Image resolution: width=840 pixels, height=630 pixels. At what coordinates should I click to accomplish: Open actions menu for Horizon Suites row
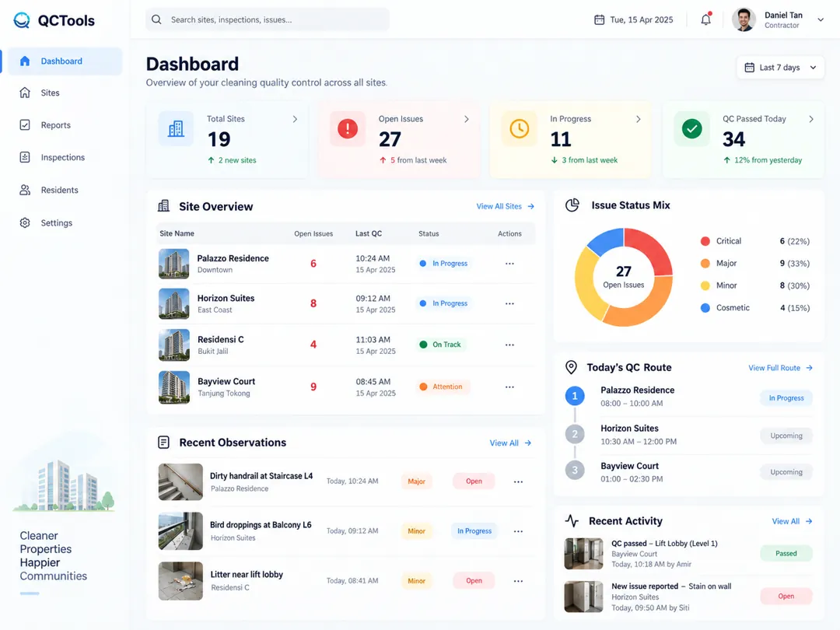(509, 304)
